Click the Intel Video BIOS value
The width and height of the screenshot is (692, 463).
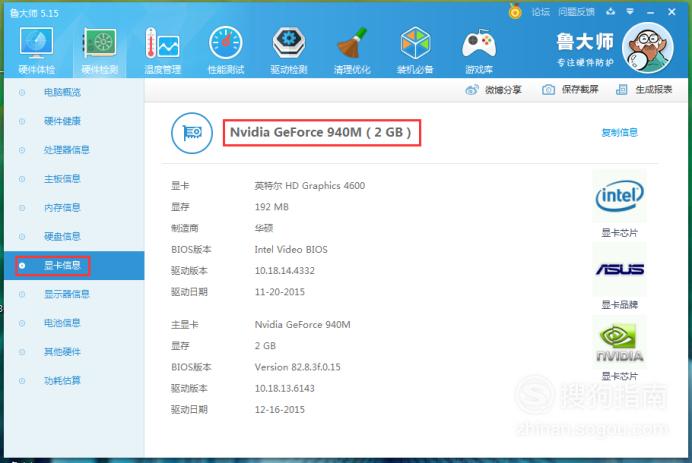click(x=291, y=249)
